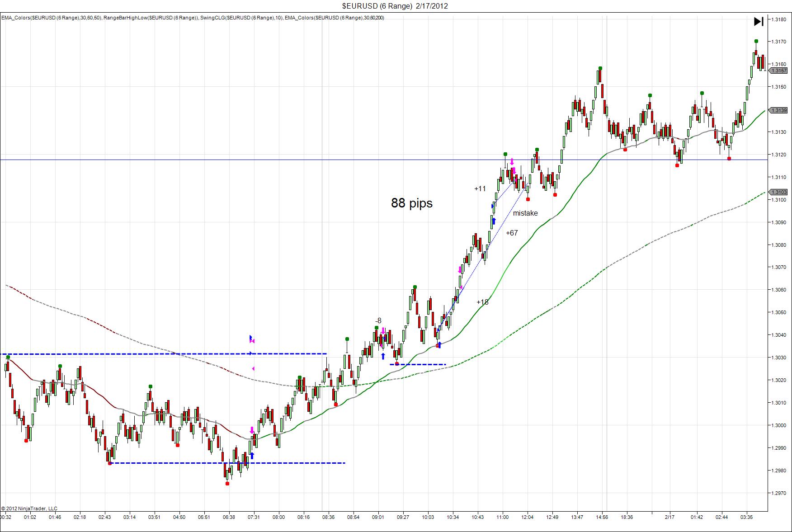Click the 2/17 date axis label
The width and height of the screenshot is (792, 532).
[x=670, y=517]
